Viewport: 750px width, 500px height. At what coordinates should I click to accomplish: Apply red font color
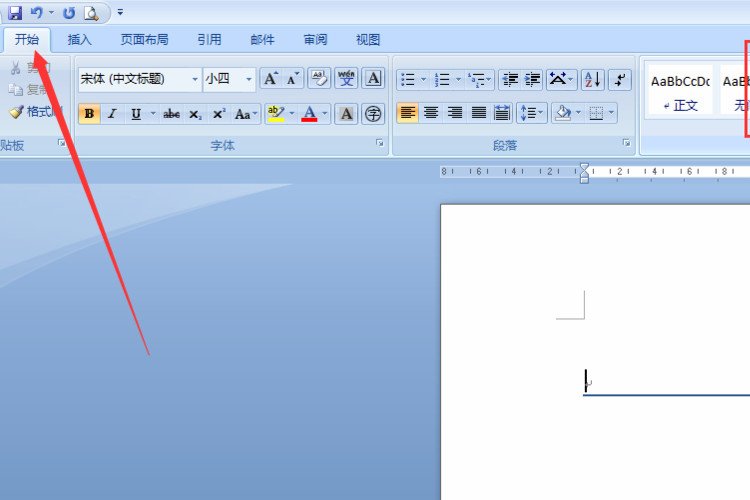tap(309, 114)
